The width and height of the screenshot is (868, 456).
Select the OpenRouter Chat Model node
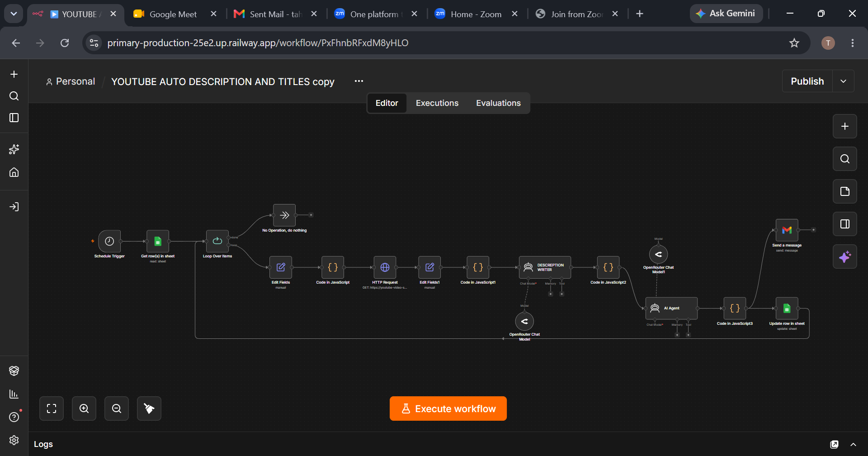(x=524, y=321)
